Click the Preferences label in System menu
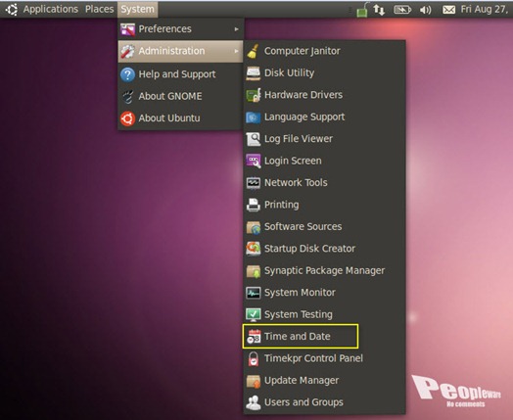The width and height of the screenshot is (513, 420). [164, 28]
